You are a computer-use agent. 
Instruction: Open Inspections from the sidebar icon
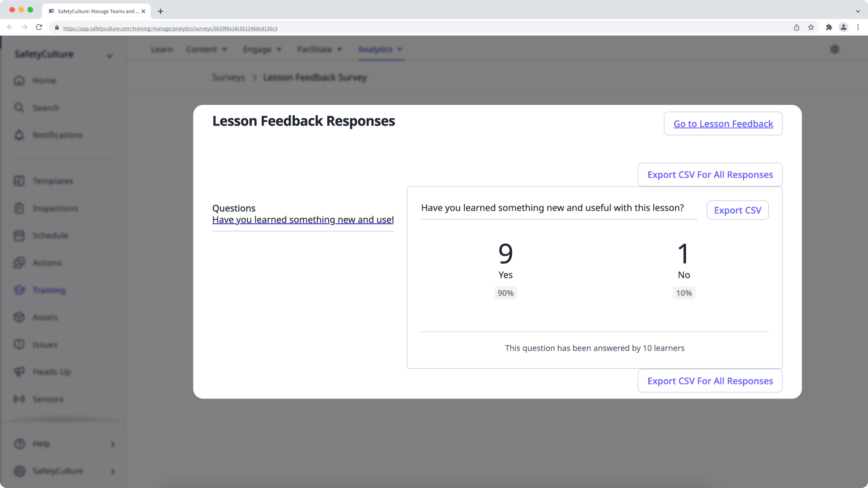(x=19, y=208)
